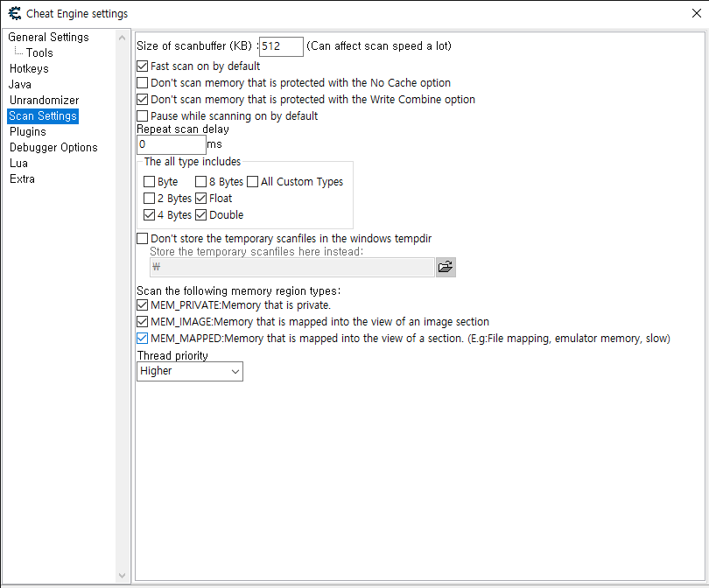Click the temporary scanfiles path field
The width and height of the screenshot is (709, 588).
(292, 267)
